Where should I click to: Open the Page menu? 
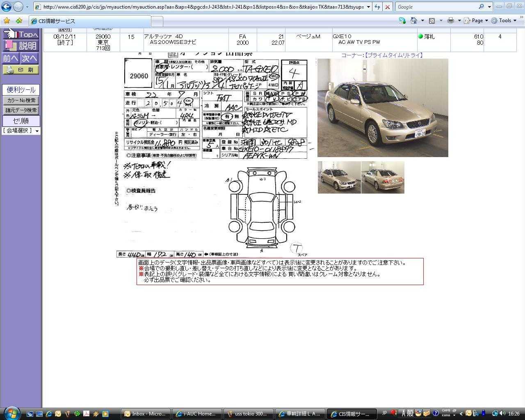[476, 21]
